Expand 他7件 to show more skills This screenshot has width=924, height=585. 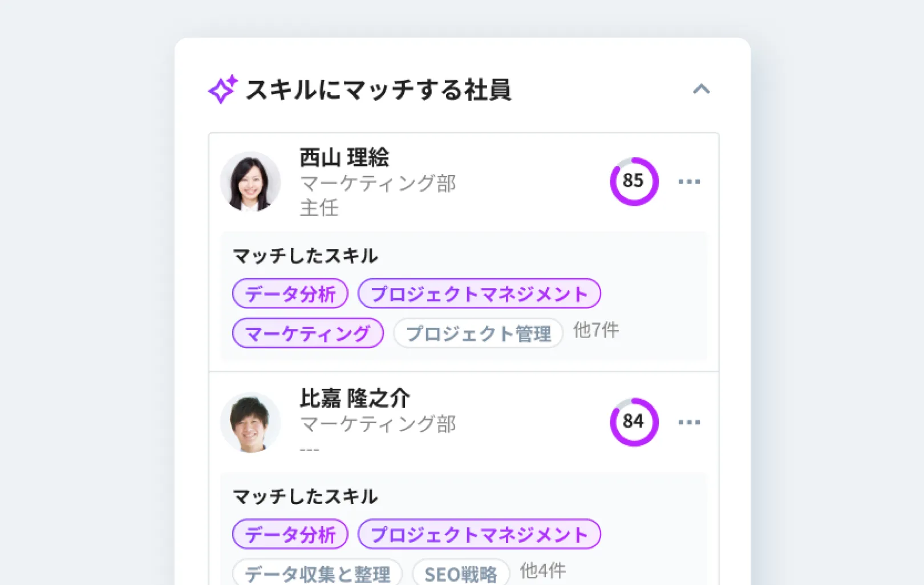pos(594,331)
